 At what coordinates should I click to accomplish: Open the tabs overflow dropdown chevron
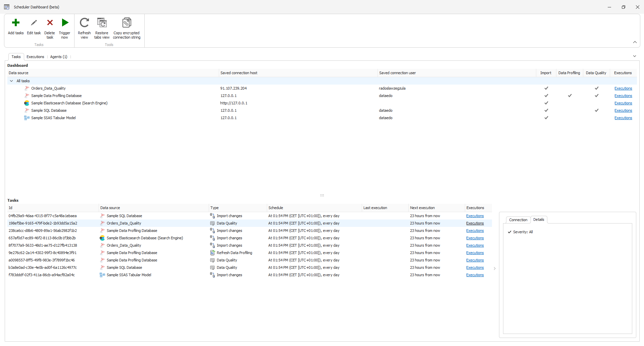[635, 56]
